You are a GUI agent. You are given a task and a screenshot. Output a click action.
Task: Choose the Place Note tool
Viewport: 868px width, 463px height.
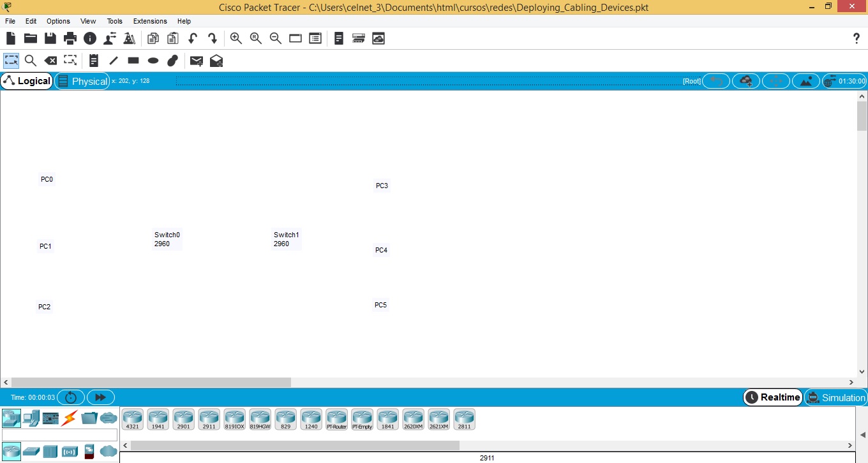tap(94, 61)
